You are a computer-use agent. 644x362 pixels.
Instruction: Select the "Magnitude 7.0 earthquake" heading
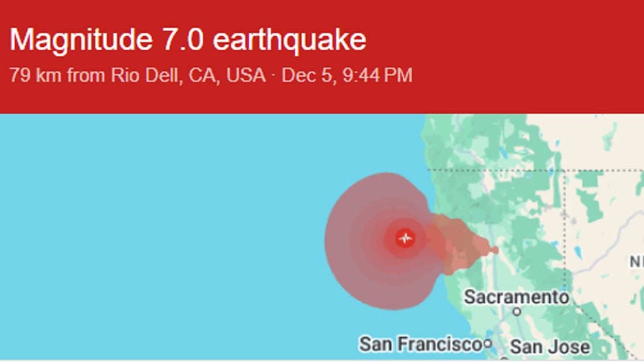pyautogui.click(x=188, y=40)
